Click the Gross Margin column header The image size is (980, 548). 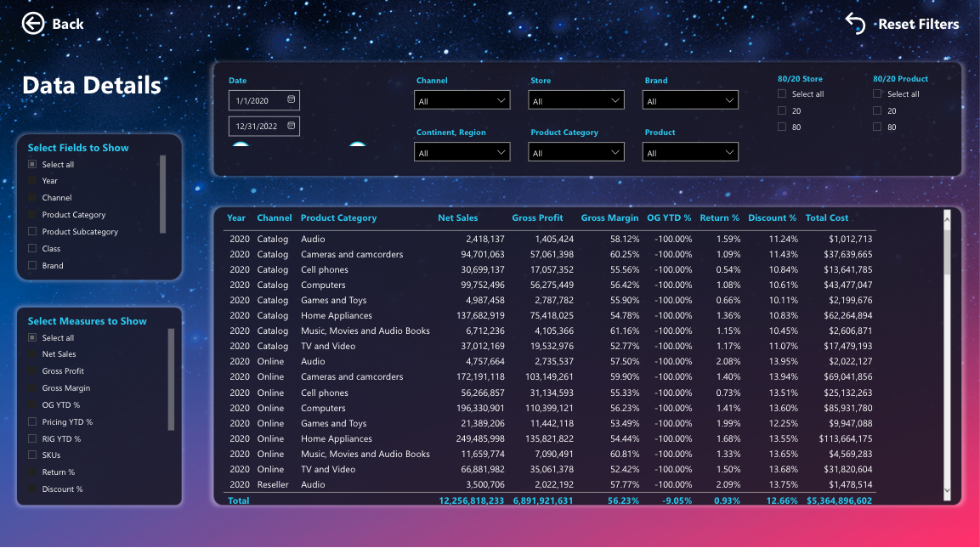coord(609,218)
